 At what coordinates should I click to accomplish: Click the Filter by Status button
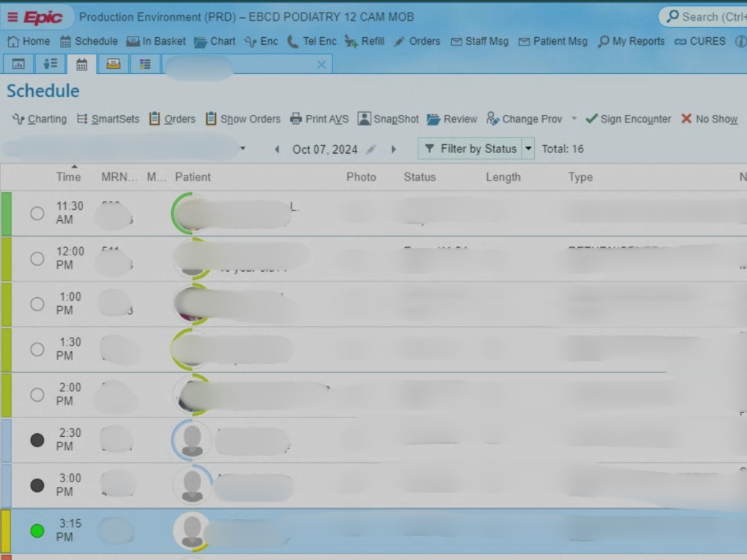click(x=470, y=149)
